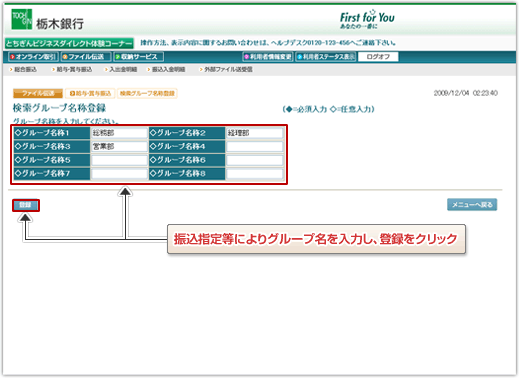Click the 栃木銀行 logo
Screen dimensions: 520x378
(x=47, y=20)
